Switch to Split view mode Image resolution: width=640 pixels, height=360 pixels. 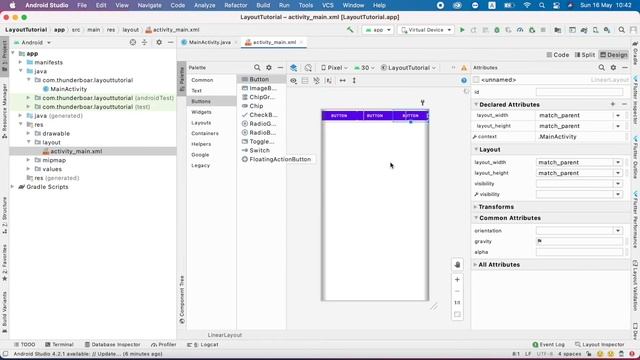coord(584,55)
